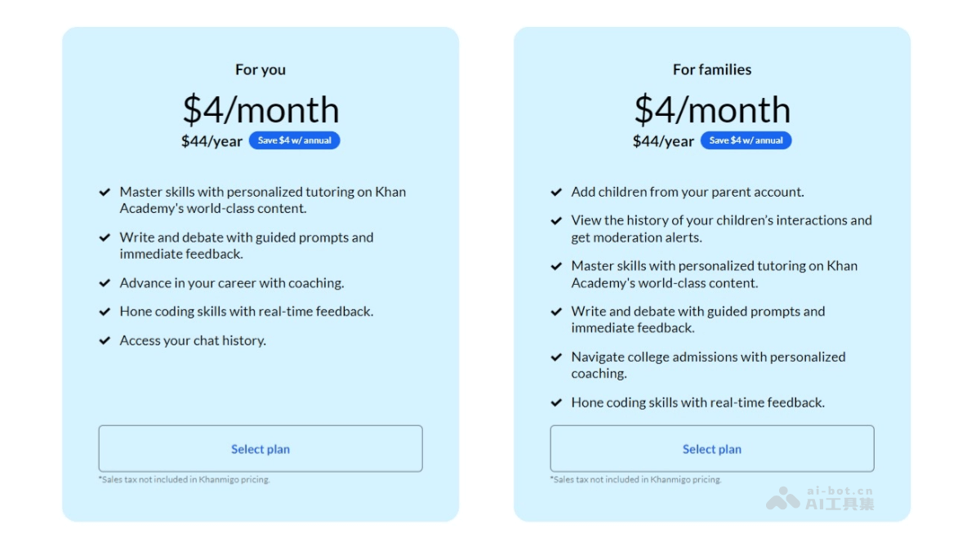Click the $44/year text in For families card
980x551 pixels.
[663, 141]
